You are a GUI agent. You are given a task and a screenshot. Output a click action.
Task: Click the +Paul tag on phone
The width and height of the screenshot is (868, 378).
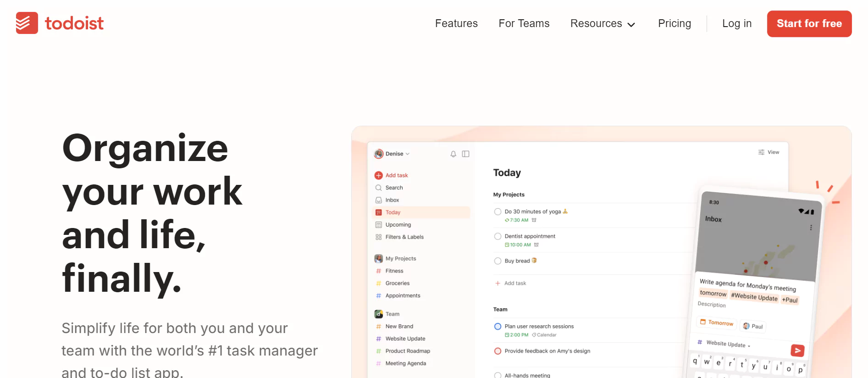790,300
